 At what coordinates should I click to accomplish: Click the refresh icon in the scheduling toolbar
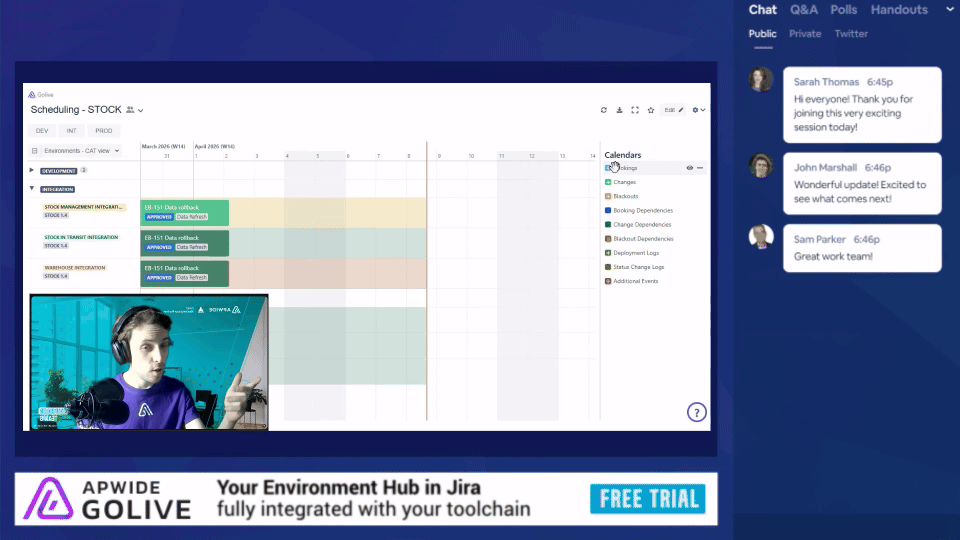pyautogui.click(x=603, y=110)
